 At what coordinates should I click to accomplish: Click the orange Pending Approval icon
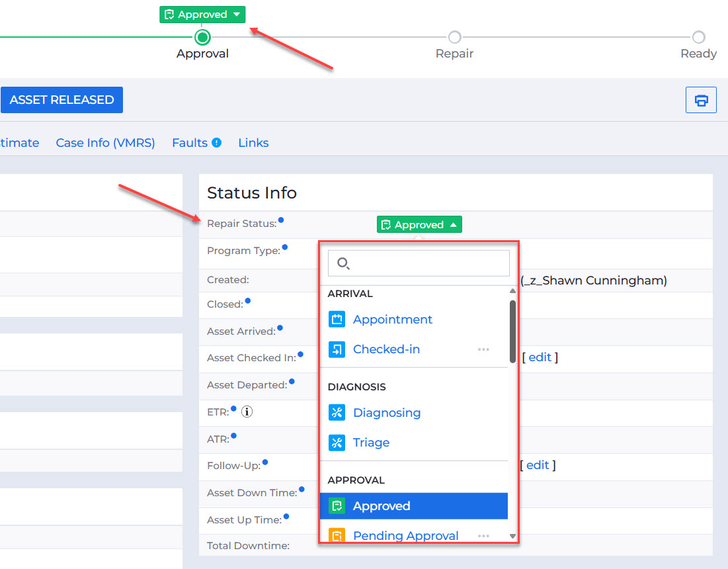pos(337,535)
